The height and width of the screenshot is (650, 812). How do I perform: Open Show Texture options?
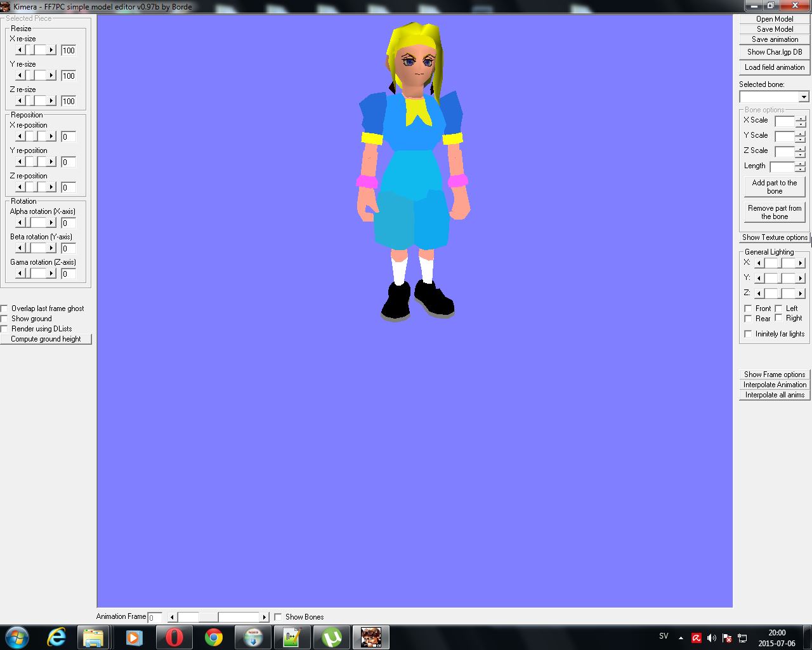pyautogui.click(x=775, y=237)
